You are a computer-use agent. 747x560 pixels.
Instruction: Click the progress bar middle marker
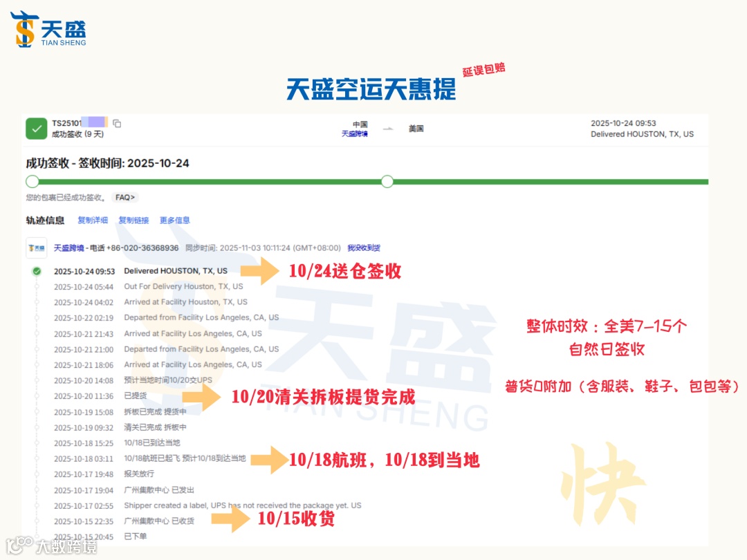pos(387,181)
